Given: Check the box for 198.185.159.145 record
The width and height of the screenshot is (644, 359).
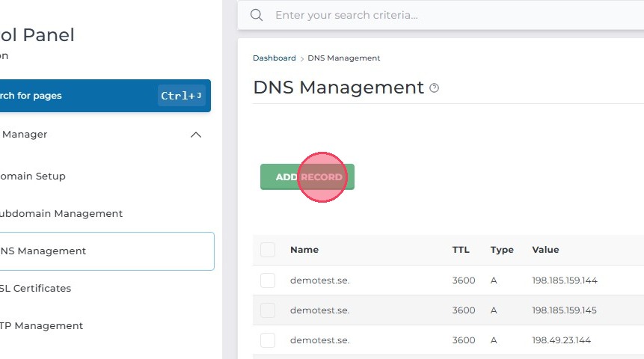Looking at the screenshot, I should click(x=268, y=310).
